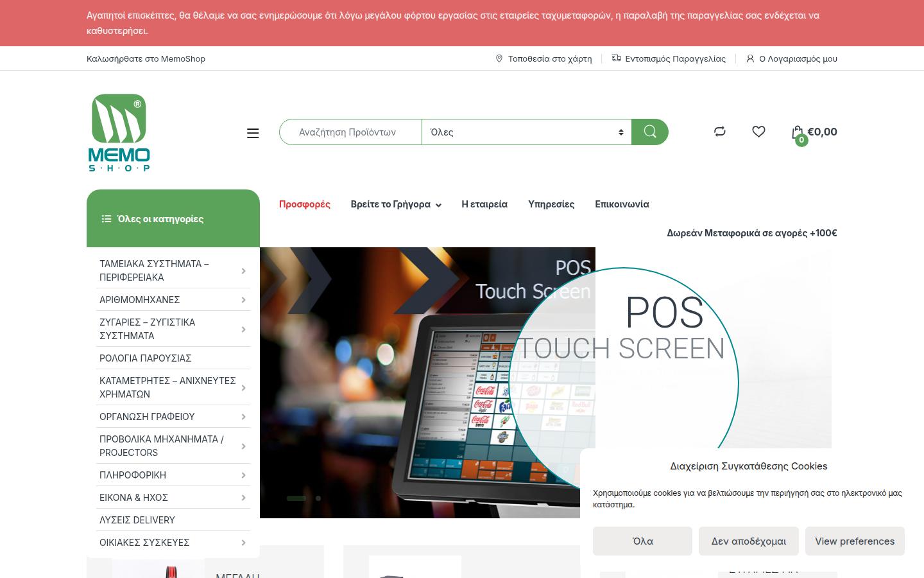Open the Επικοινωνία menu item
Screen dimensions: 924x578
[x=622, y=204]
